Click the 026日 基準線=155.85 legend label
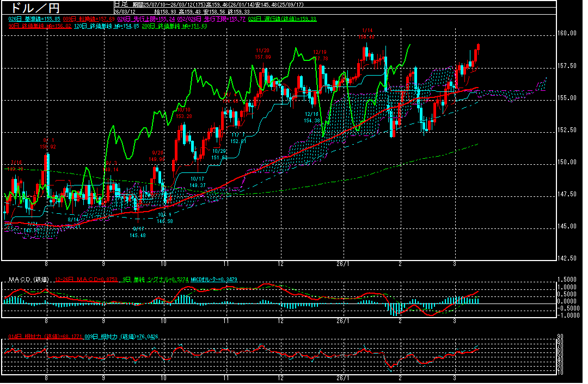This screenshot has height=384, width=588. 30,18
